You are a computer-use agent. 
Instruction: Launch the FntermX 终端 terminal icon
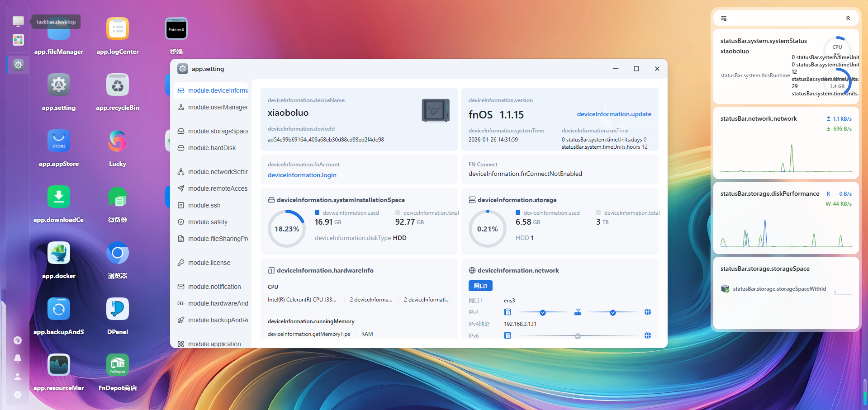pos(176,28)
